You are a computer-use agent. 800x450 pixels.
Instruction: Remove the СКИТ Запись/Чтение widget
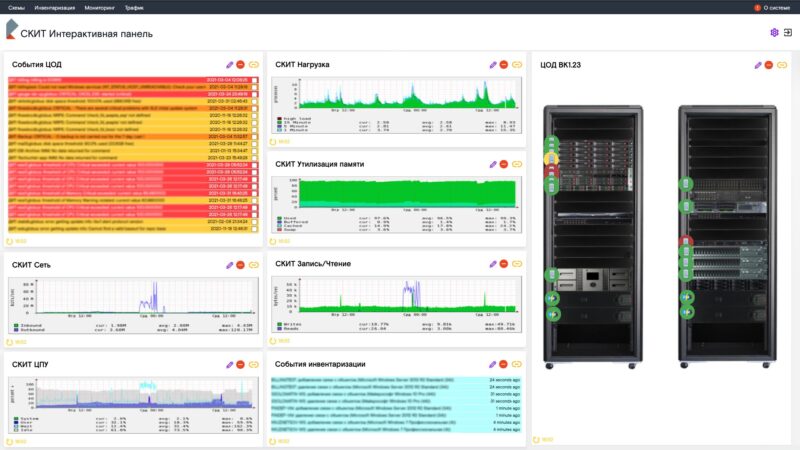(x=505, y=263)
